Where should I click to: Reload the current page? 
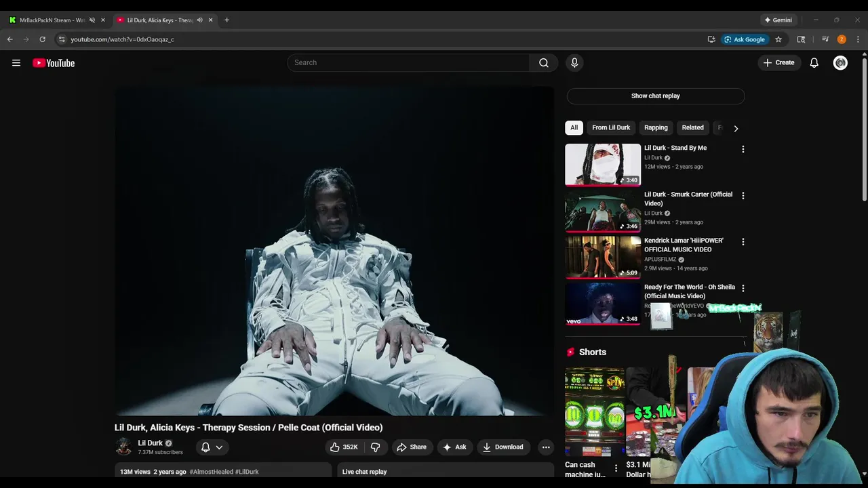pyautogui.click(x=43, y=39)
